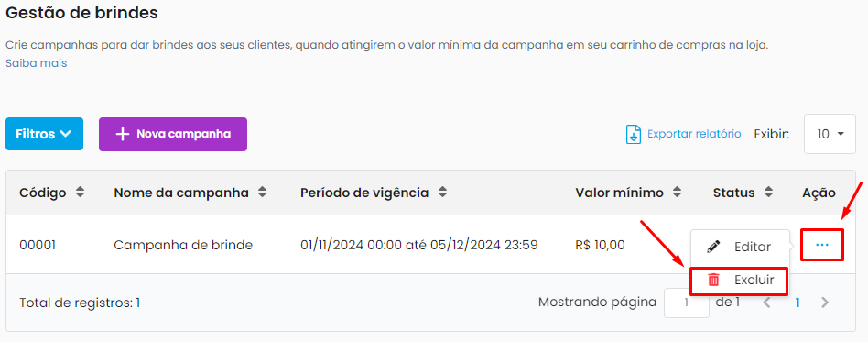Choose Excluir in the action menu
Viewport: 868px width, 342px height.
tap(740, 280)
